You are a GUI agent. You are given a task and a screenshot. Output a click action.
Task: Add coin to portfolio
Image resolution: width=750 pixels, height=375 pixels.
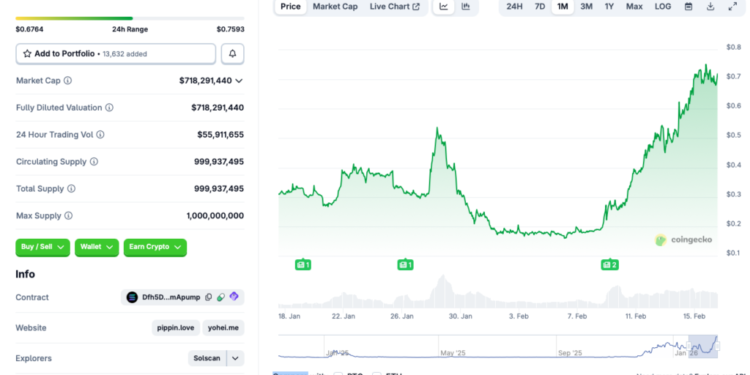coord(116,54)
